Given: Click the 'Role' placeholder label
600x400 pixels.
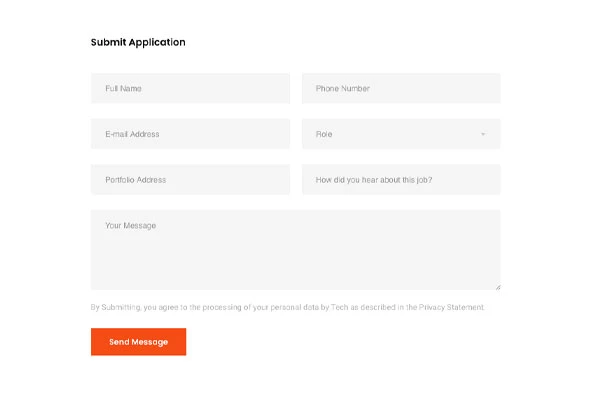Looking at the screenshot, I should [x=324, y=134].
